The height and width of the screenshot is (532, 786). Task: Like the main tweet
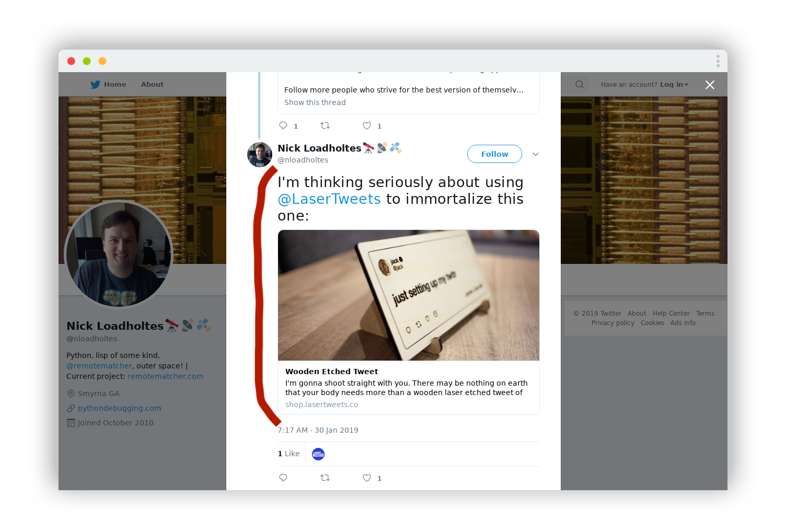tap(367, 478)
